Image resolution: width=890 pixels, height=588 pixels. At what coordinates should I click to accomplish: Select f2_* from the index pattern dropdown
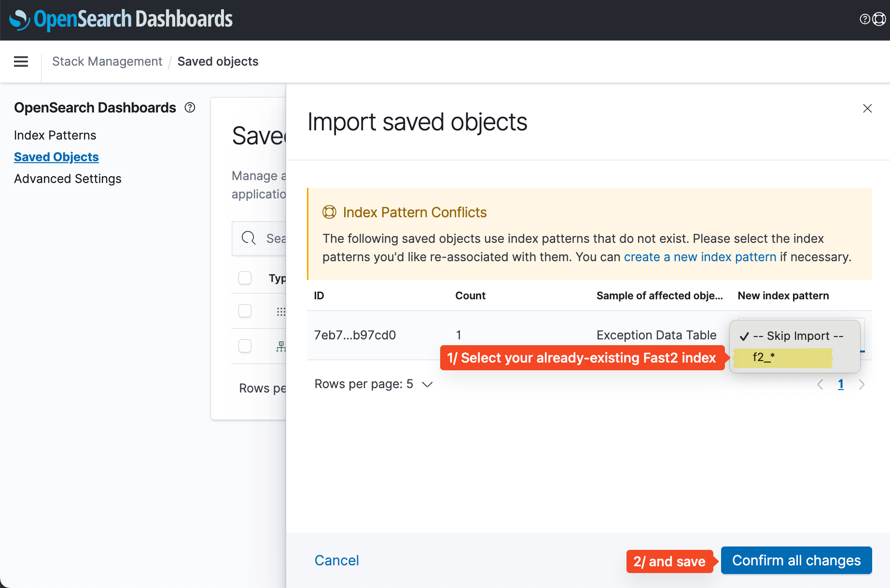point(782,358)
